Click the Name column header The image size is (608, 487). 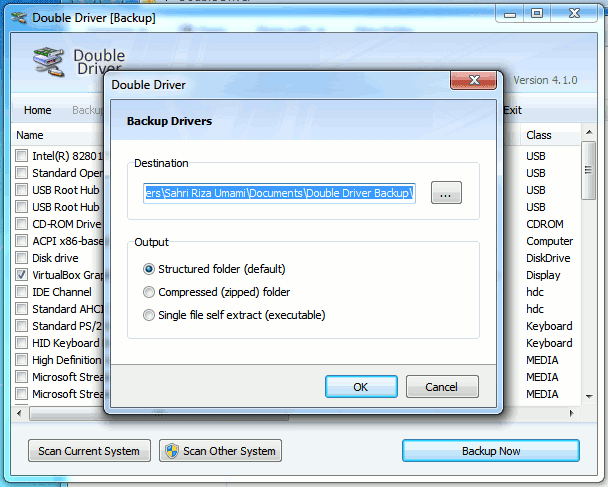(30, 135)
